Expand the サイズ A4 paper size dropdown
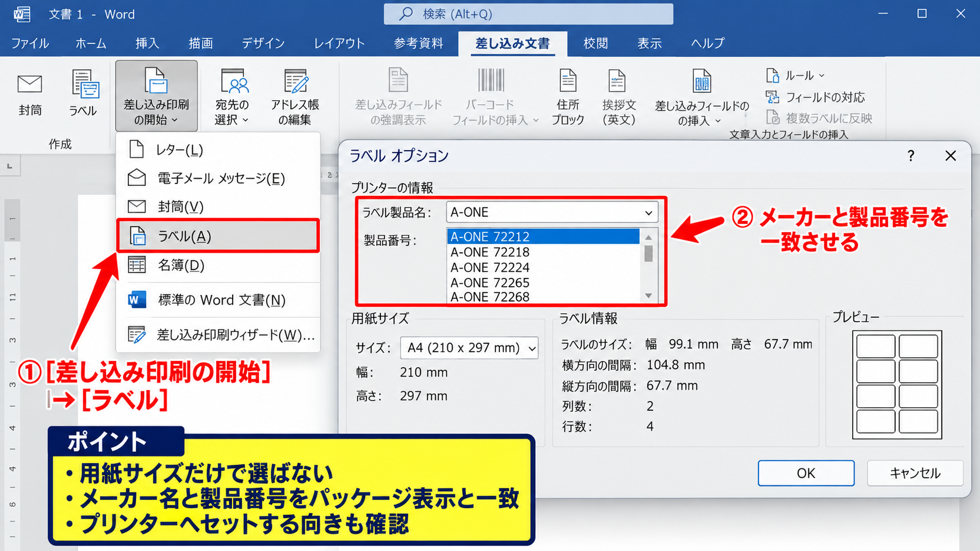 coord(469,348)
